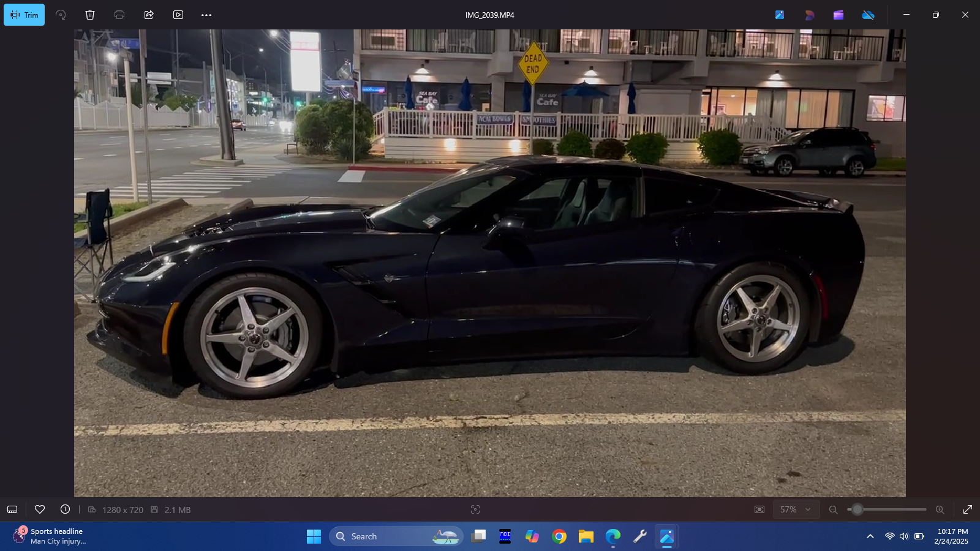The image size is (980, 551).
Task: Mark the video as favorite with heart icon
Action: click(40, 509)
